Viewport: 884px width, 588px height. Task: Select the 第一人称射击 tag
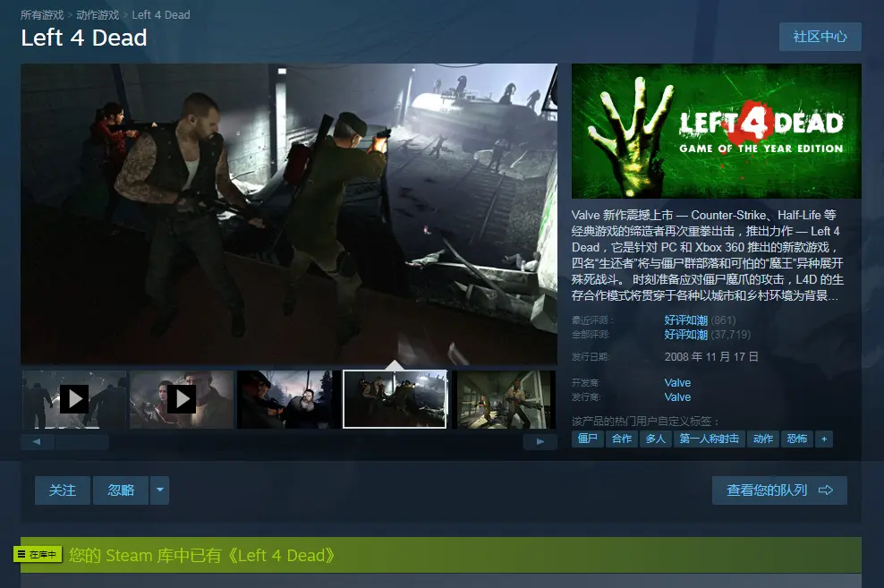710,439
